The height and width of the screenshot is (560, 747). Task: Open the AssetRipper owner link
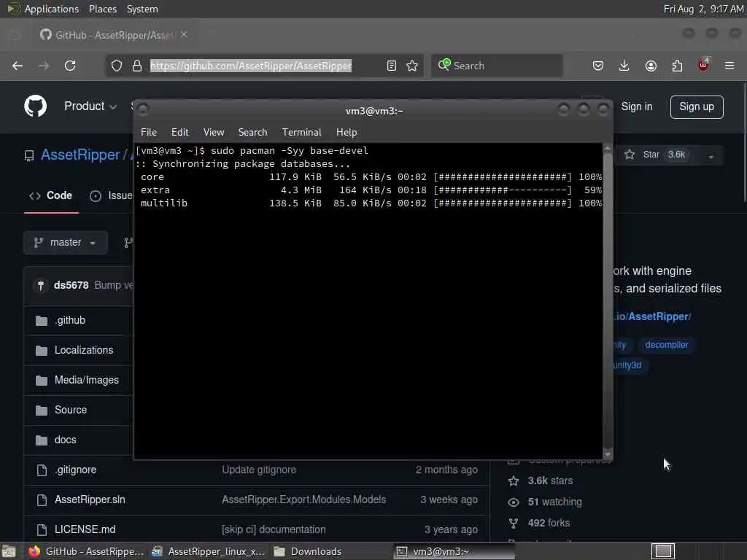pos(80,155)
